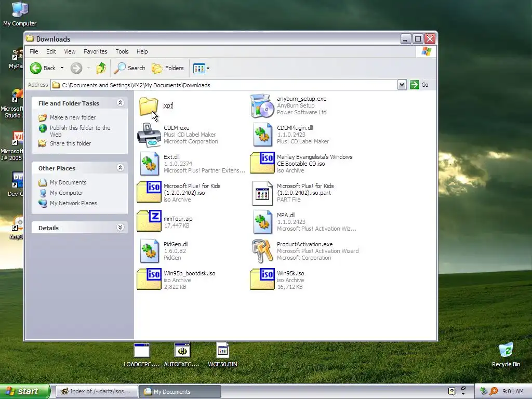The height and width of the screenshot is (399, 532).
Task: Click the tray magnifier search icon
Action: coord(494,391)
